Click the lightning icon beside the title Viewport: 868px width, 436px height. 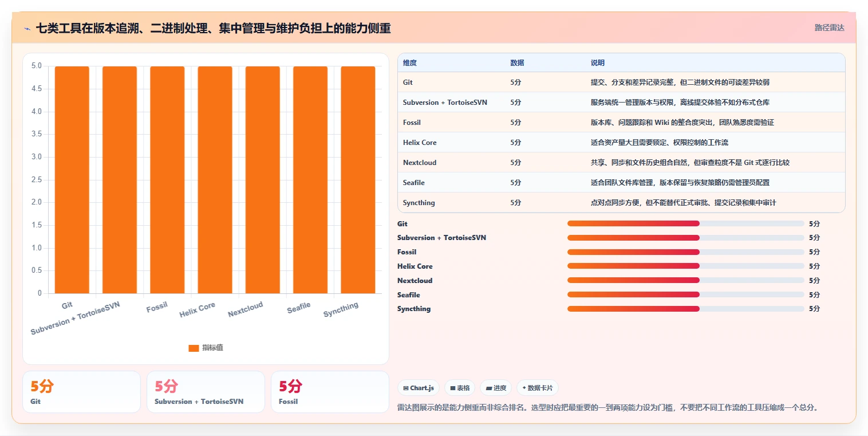coord(27,28)
